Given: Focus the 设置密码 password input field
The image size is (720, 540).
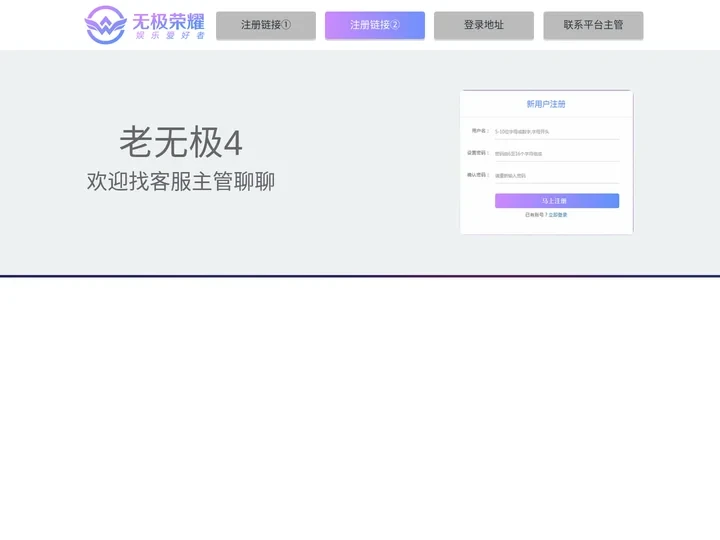Looking at the screenshot, I should 557,154.
